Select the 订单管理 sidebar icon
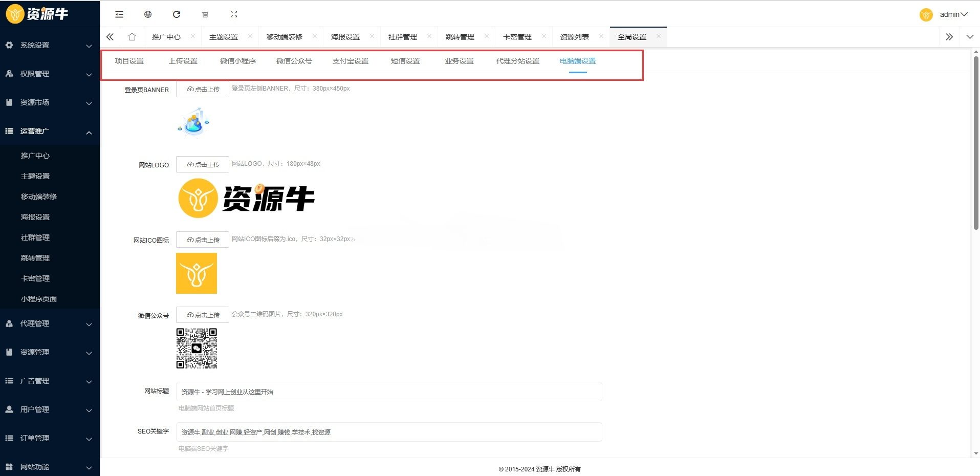This screenshot has width=980, height=476. (9, 438)
